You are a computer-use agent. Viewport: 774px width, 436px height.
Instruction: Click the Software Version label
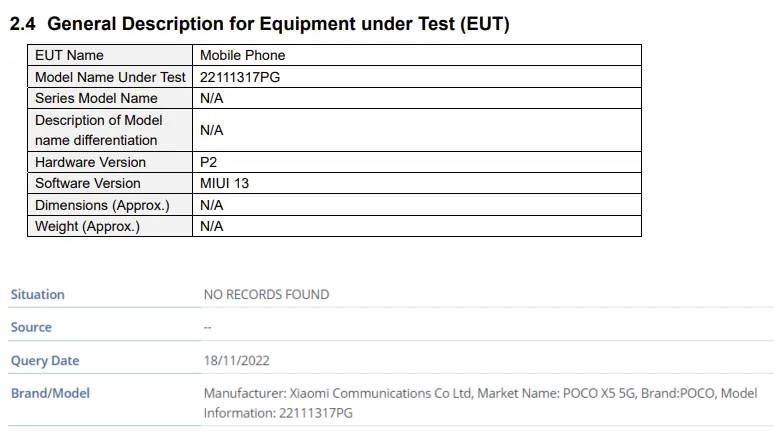pos(88,183)
